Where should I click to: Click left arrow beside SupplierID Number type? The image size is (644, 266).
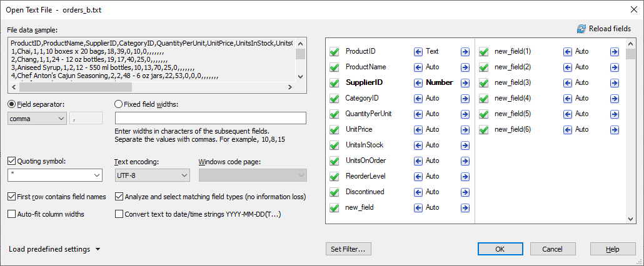click(x=418, y=82)
